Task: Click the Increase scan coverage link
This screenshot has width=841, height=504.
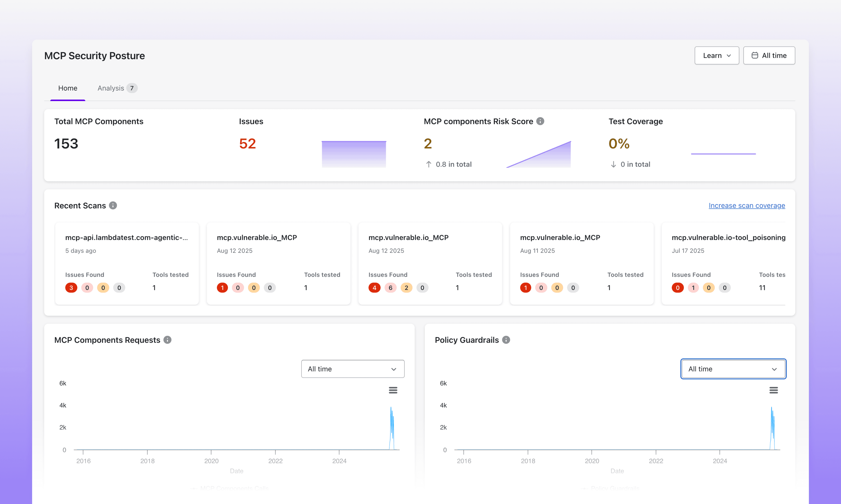Action: 747,205
